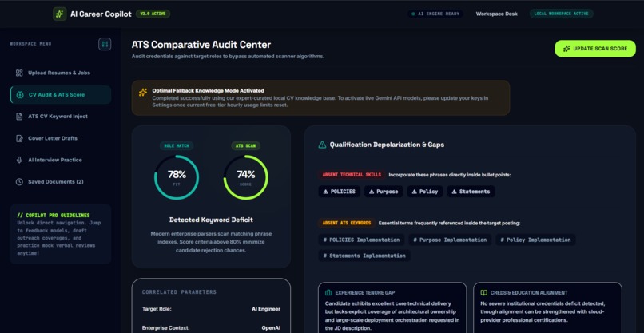Select CV Audit & ATS Score menu item
644x333 pixels.
click(x=61, y=95)
